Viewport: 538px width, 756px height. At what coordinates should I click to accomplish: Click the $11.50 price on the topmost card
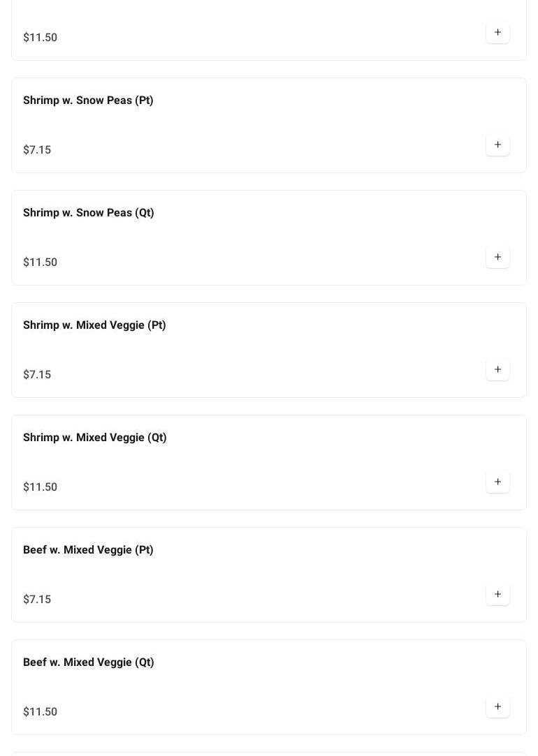[x=40, y=38]
